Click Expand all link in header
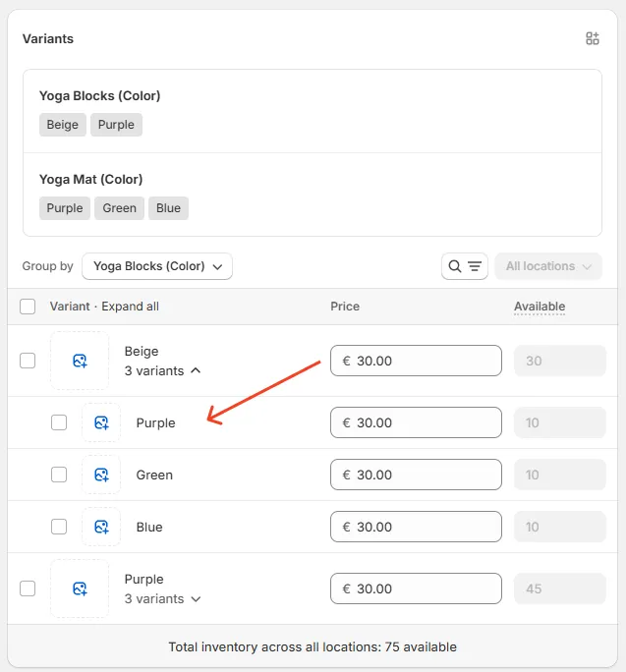The width and height of the screenshot is (626, 672). pyautogui.click(x=130, y=307)
